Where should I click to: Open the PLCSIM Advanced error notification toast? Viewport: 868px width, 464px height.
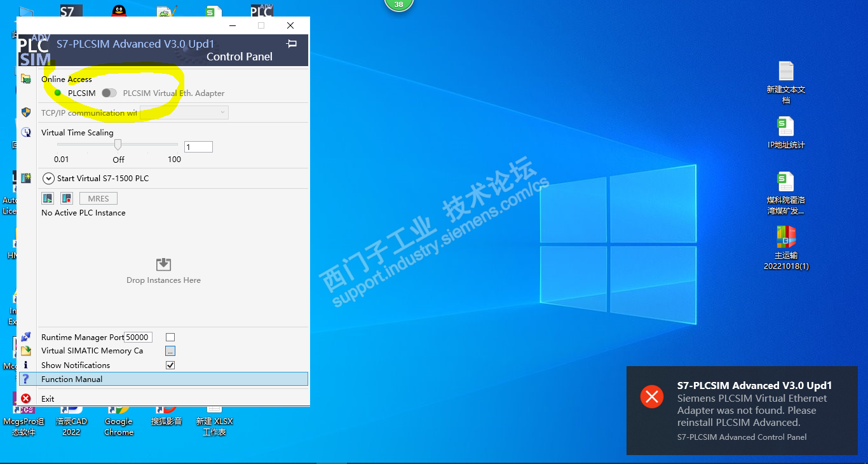coord(742,411)
